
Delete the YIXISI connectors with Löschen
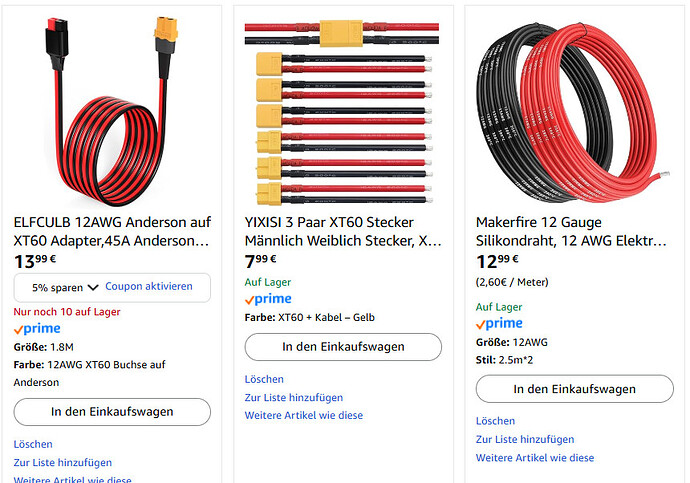click(x=264, y=379)
